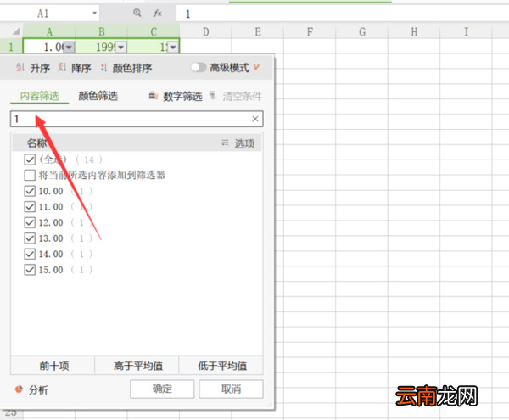Click the descending sort (降序) icon
The height and width of the screenshot is (420, 509).
(62, 68)
